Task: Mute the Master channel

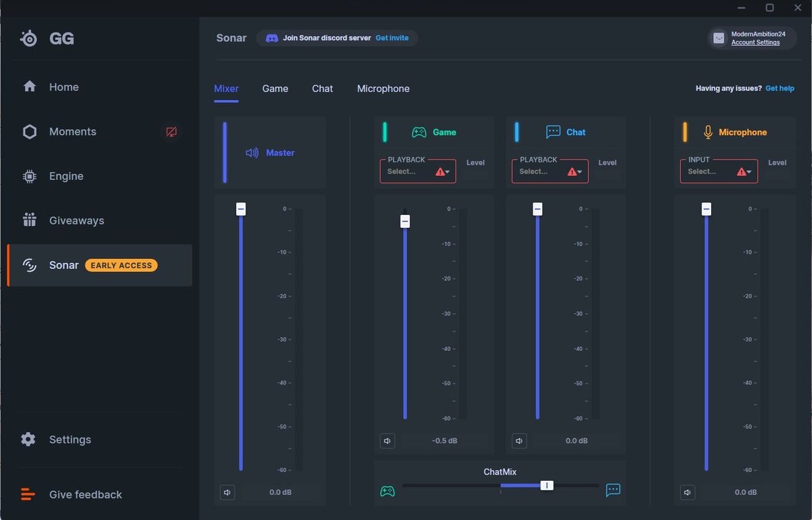Action: tap(227, 492)
